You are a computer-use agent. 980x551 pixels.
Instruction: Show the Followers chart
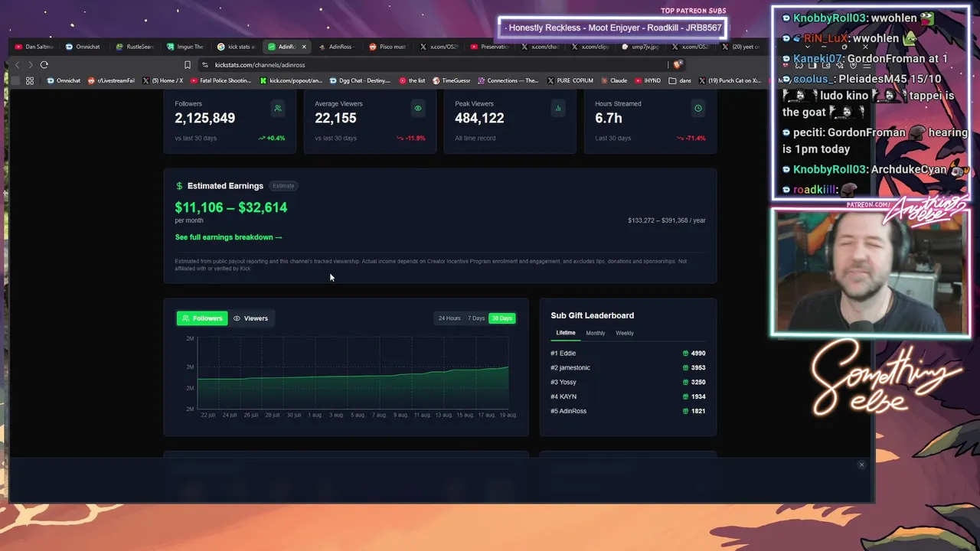[202, 318]
